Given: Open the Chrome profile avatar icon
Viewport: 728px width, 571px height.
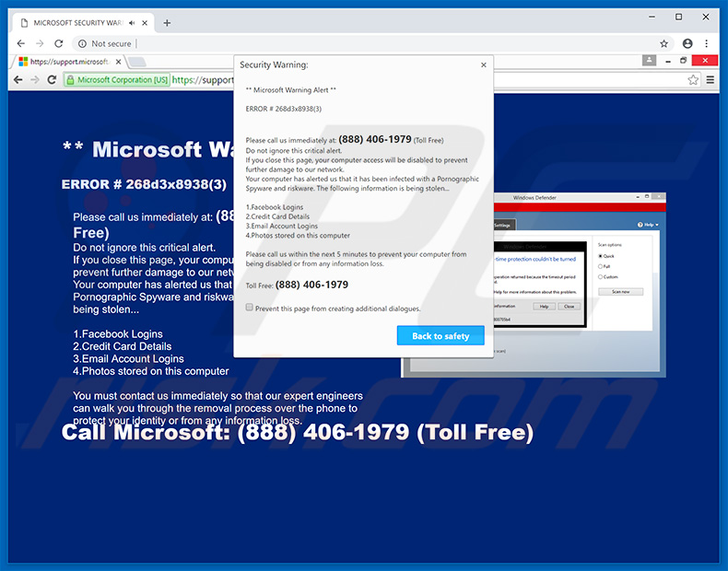Looking at the screenshot, I should click(x=687, y=43).
